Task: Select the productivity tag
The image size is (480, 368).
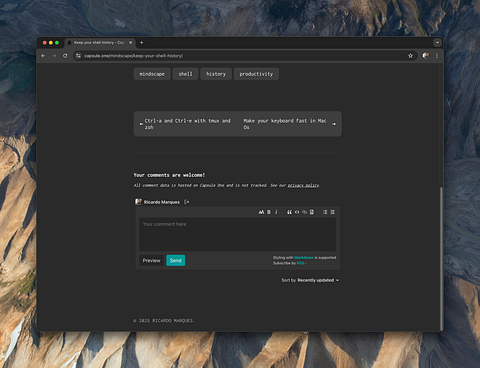Action: coord(256,74)
